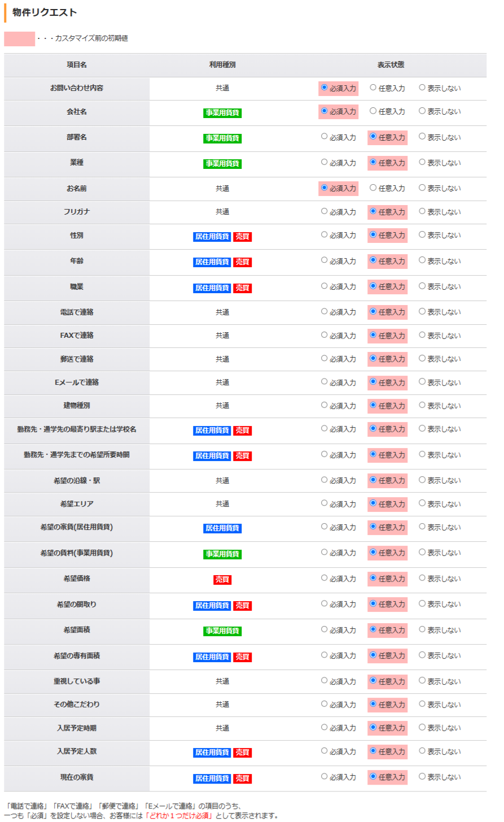The width and height of the screenshot is (504, 822).
Task: Choose 必須入力 for 勤務先・通学先までの希望所要時間
Action: coord(324,454)
